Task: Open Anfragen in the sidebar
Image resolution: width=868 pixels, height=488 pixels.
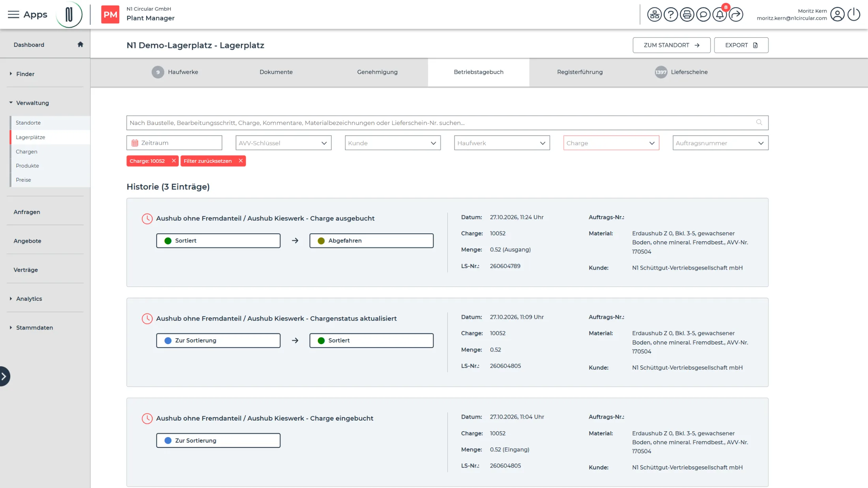Action: click(x=27, y=212)
